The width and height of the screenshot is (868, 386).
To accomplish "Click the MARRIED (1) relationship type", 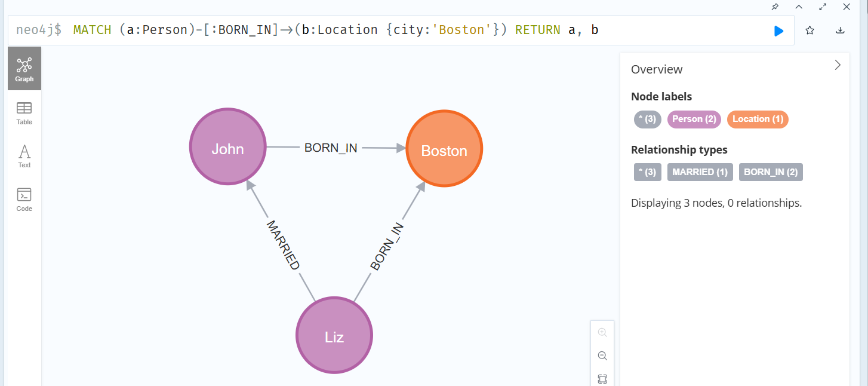I will 700,172.
